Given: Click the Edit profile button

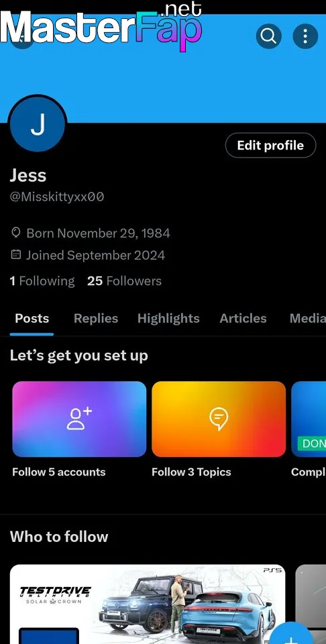Looking at the screenshot, I should tap(270, 146).
